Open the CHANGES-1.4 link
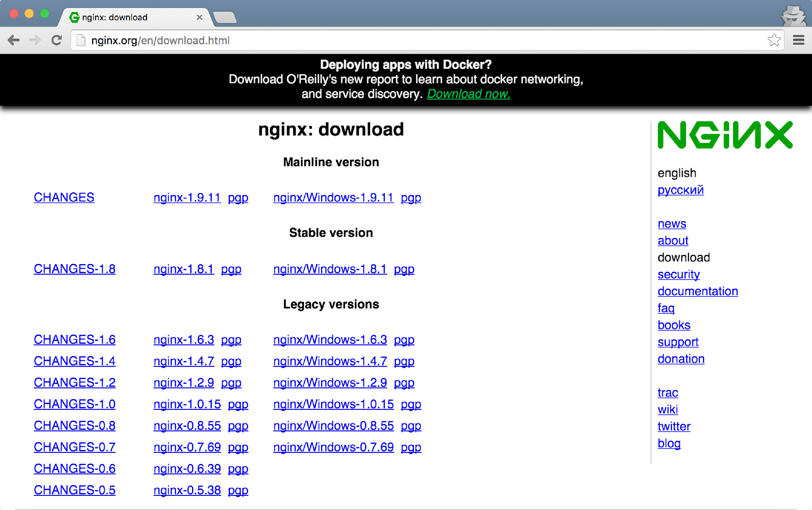The image size is (812, 510). click(x=75, y=361)
